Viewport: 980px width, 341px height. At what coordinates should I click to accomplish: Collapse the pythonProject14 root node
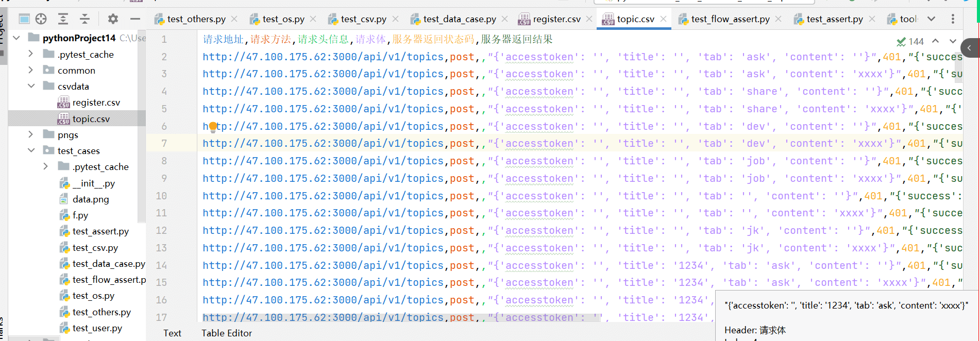(x=17, y=38)
